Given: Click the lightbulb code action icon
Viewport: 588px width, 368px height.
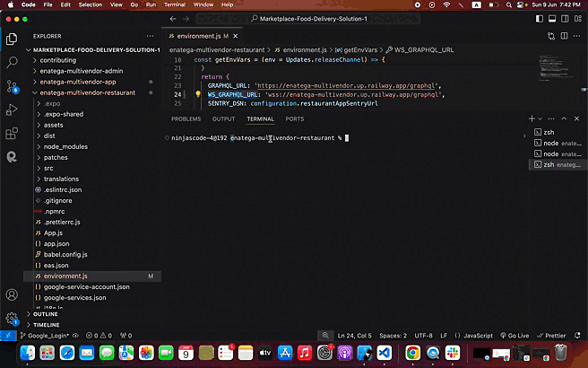Looking at the screenshot, I should click(197, 93).
